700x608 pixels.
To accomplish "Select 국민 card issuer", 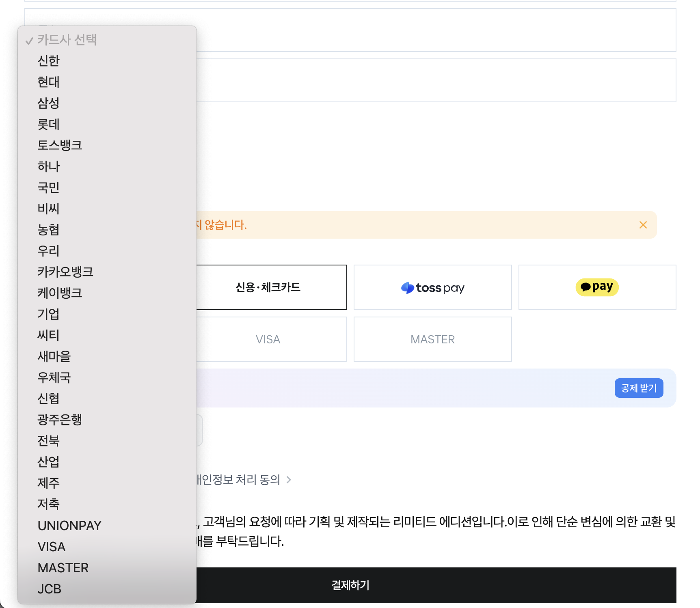I will click(107, 188).
